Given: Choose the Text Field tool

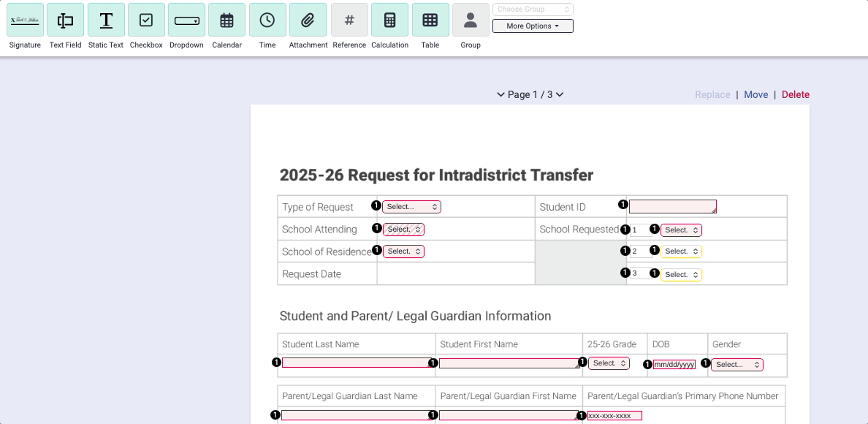Looking at the screenshot, I should pos(65,20).
